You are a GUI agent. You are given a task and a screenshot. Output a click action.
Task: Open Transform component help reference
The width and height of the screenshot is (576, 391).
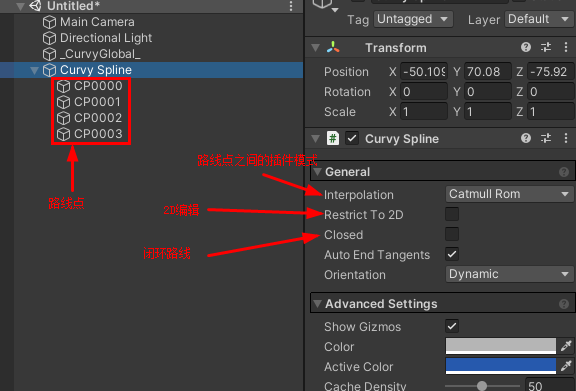click(x=526, y=47)
